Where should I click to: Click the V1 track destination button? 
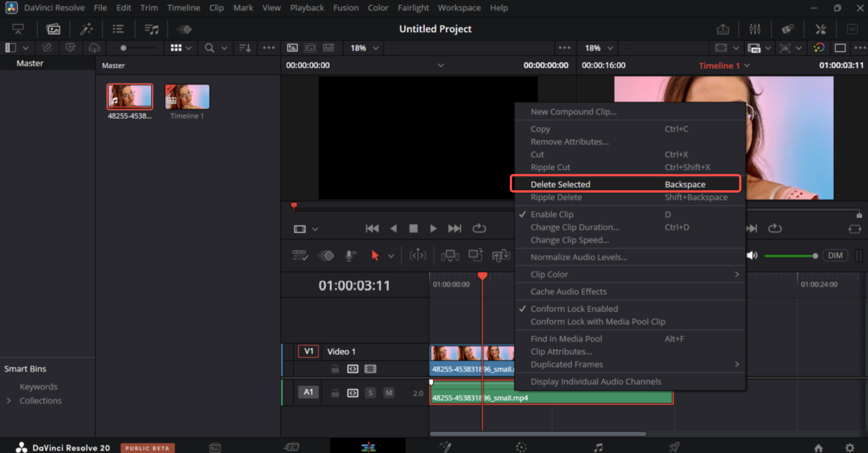coord(308,351)
